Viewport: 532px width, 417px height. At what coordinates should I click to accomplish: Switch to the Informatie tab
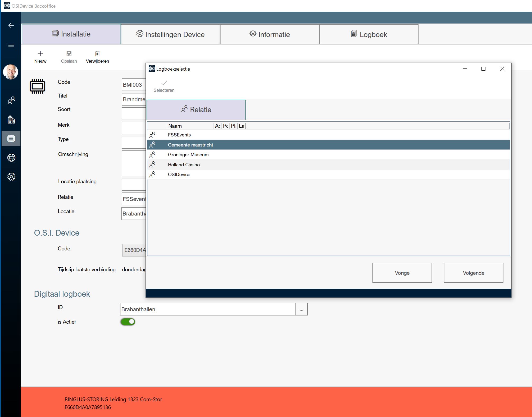[x=270, y=34]
